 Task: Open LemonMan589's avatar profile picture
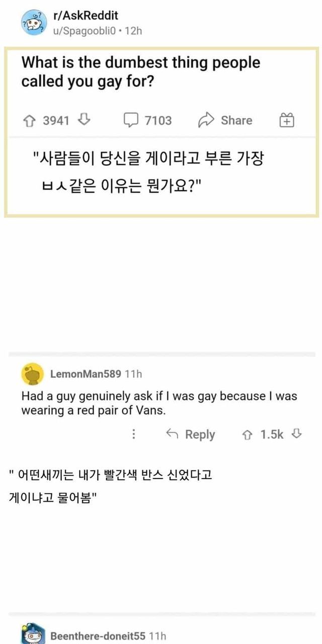pos(32,374)
